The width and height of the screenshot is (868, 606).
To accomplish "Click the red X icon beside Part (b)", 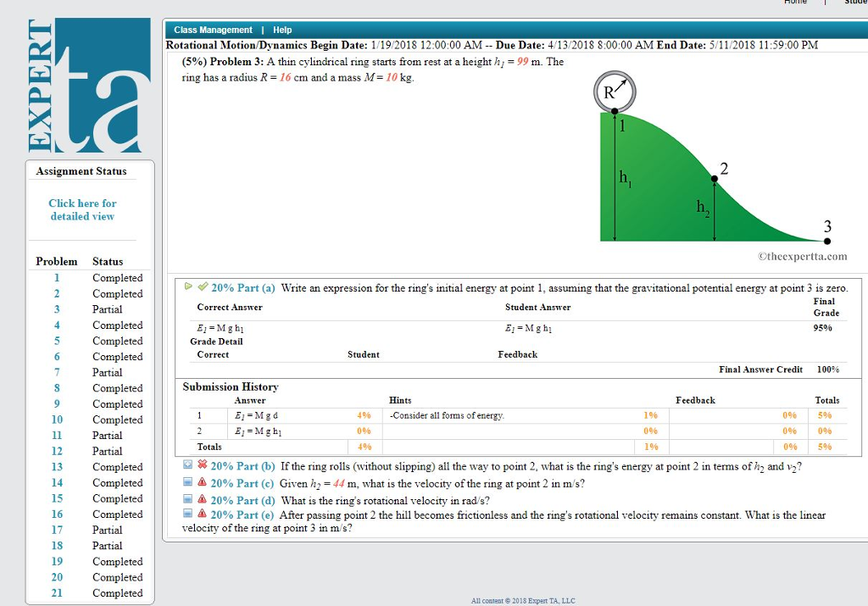I will (203, 466).
